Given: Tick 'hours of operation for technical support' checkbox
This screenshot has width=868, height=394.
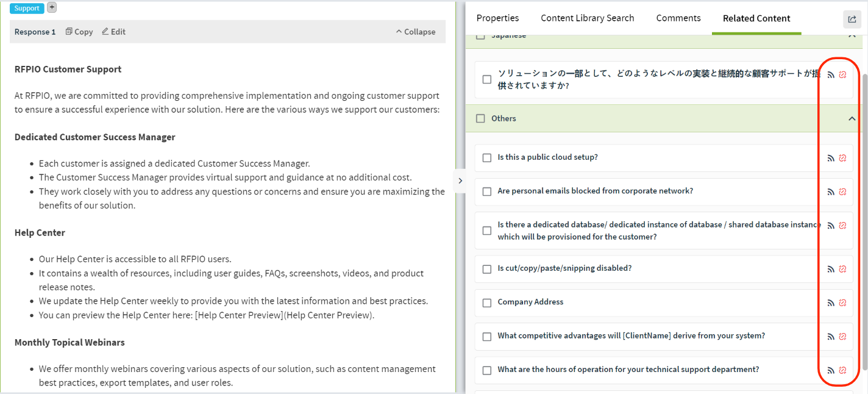Looking at the screenshot, I should (487, 370).
